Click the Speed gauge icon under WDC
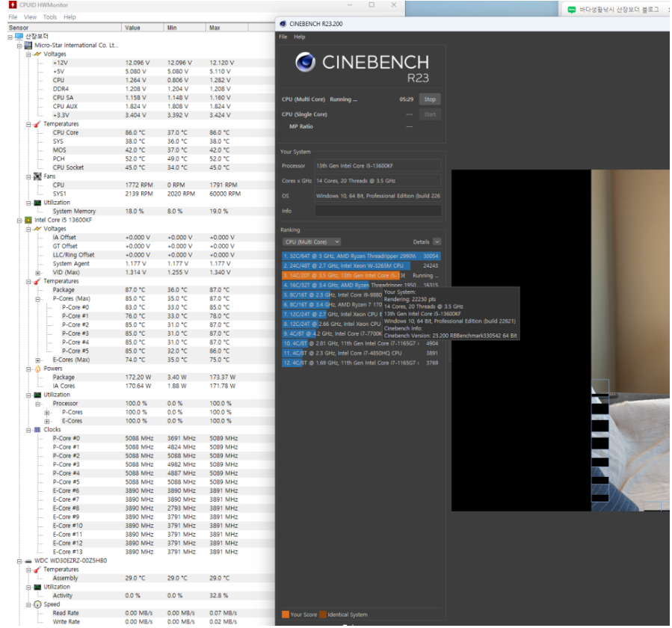This screenshot has height=628, width=672. pos(37,604)
